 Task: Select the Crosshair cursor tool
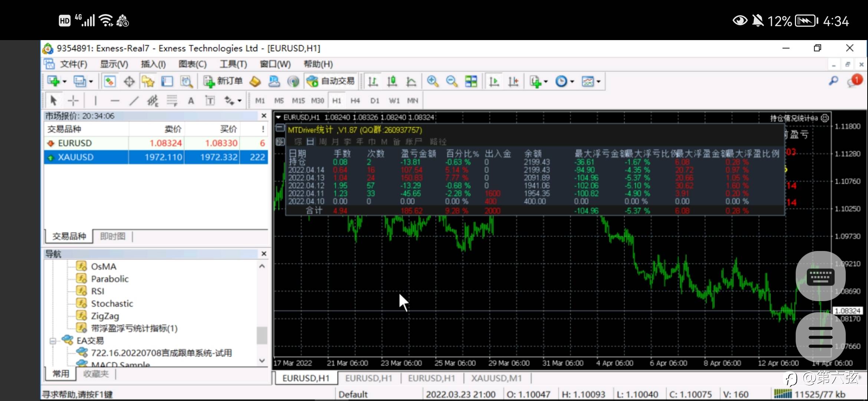coord(73,101)
